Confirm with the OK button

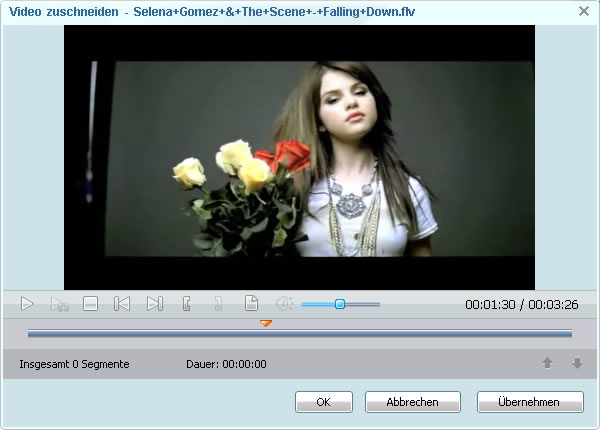(323, 402)
